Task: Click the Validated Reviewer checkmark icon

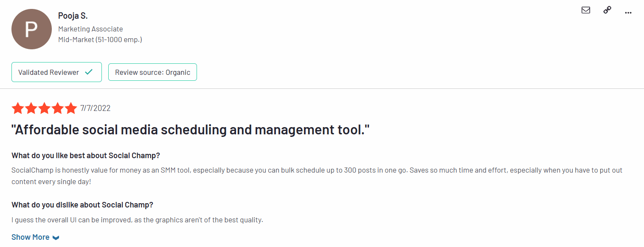Action: (89, 72)
